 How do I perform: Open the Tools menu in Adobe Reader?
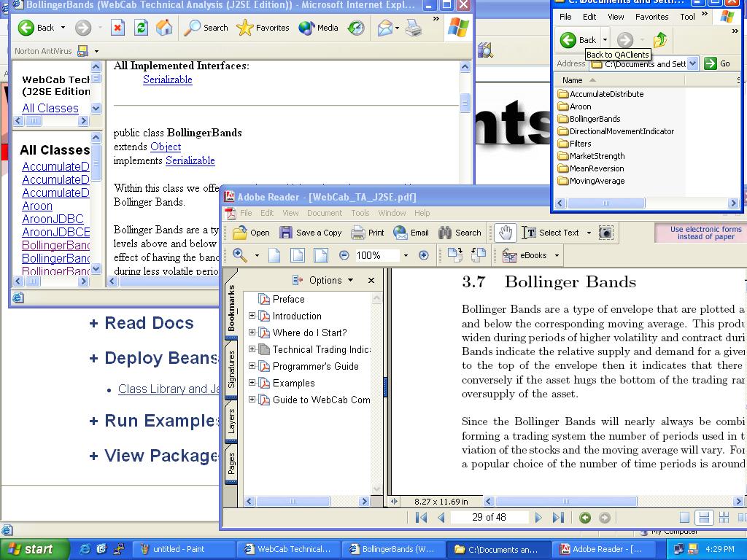pyautogui.click(x=360, y=213)
